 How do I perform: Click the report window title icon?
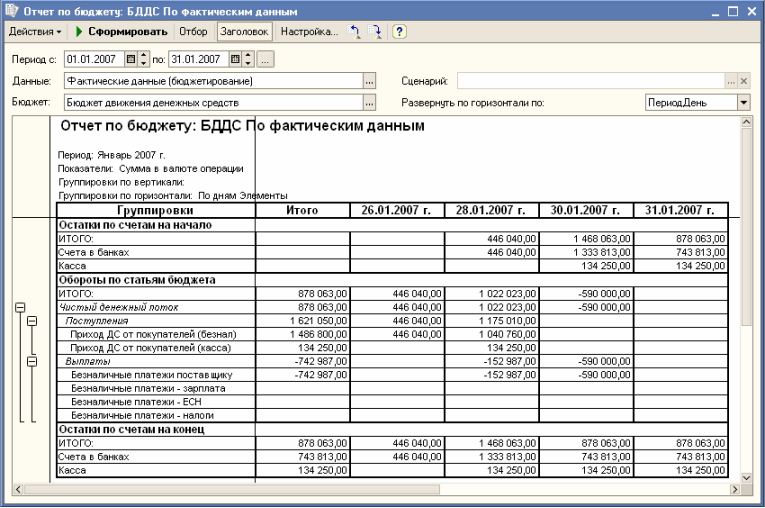pos(11,11)
